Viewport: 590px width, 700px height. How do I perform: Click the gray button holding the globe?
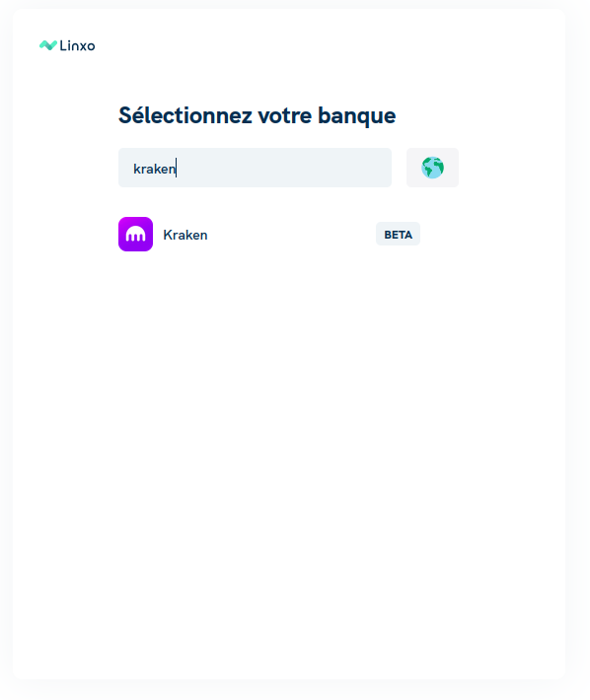pos(432,168)
